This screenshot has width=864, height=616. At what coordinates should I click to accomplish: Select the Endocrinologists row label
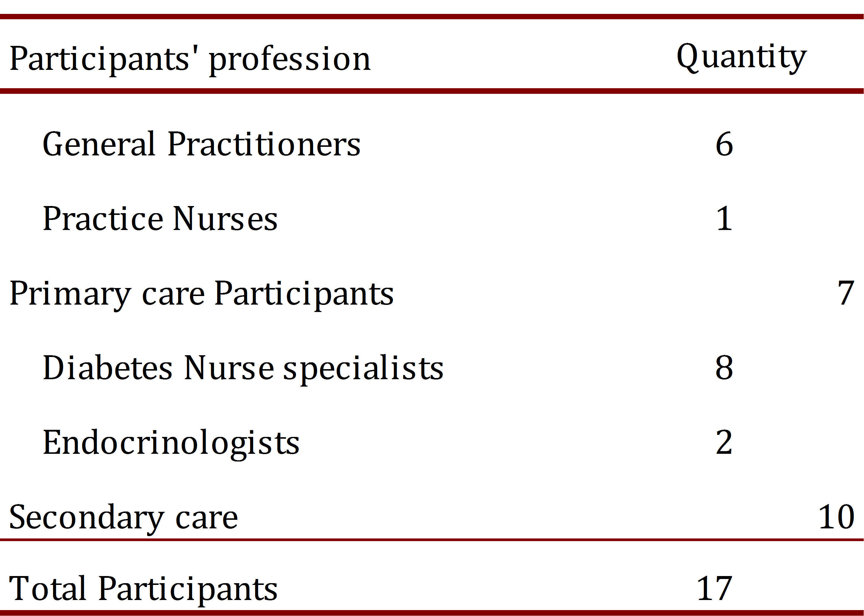[171, 442]
